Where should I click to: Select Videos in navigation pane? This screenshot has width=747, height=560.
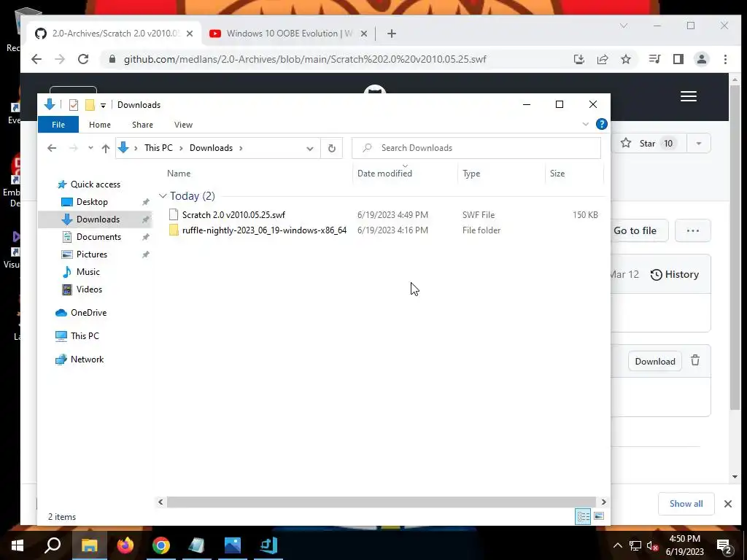[x=89, y=290]
